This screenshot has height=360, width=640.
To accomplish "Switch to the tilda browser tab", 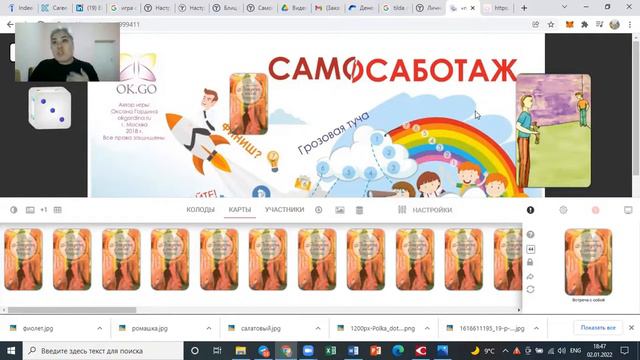I will [396, 8].
